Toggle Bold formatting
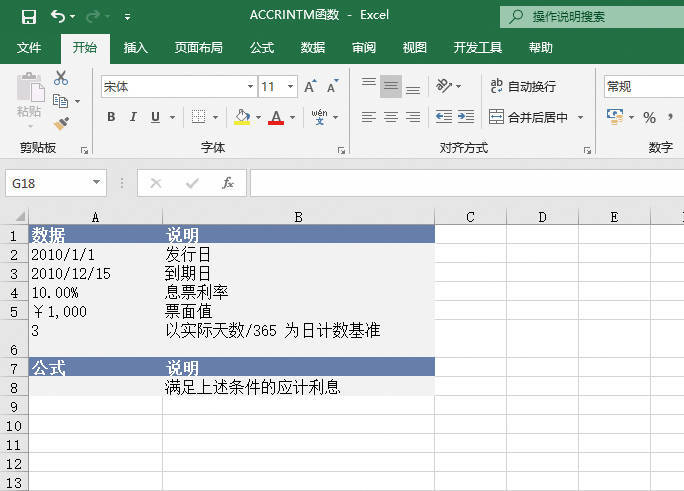Viewport: 684px width, 491px height. (x=111, y=117)
